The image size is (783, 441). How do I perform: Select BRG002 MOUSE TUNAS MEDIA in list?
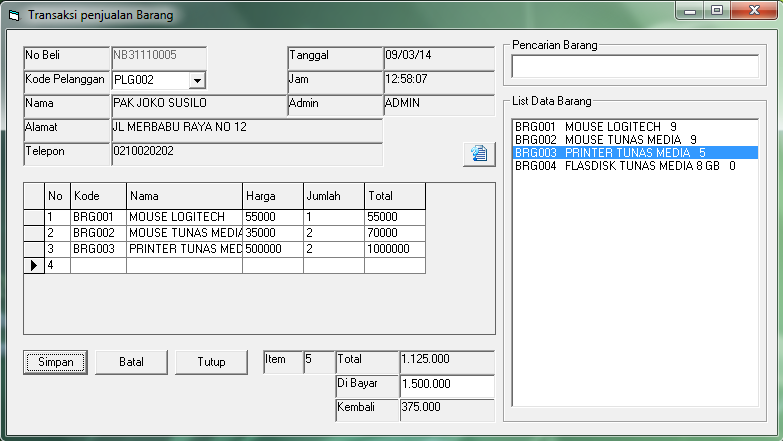(635, 140)
